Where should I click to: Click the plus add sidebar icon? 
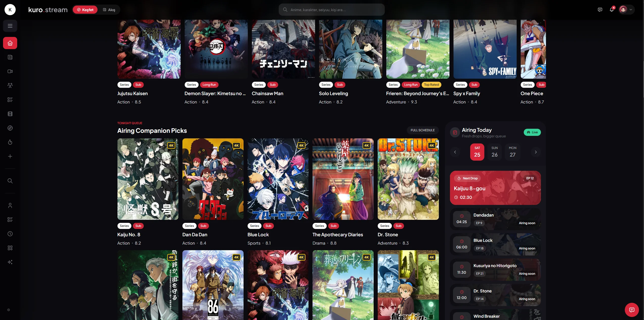coord(10,156)
